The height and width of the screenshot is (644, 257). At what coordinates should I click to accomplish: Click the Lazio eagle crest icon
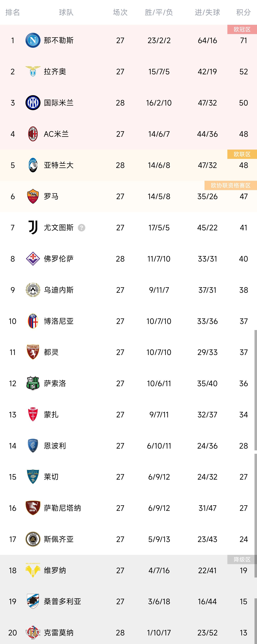[33, 71]
